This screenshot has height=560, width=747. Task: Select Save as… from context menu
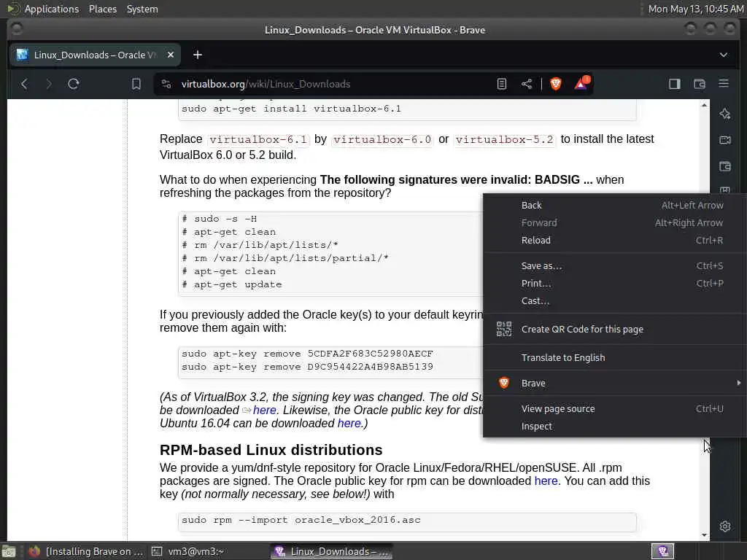614,265
